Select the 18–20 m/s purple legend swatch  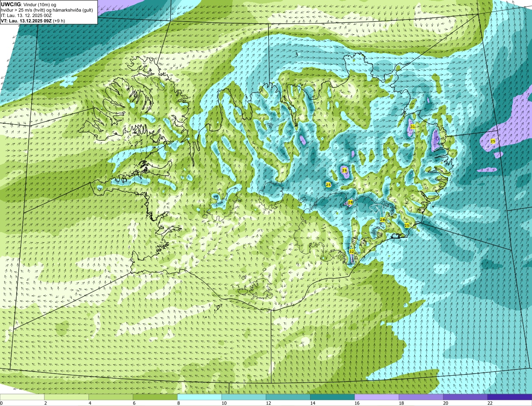click(x=421, y=397)
